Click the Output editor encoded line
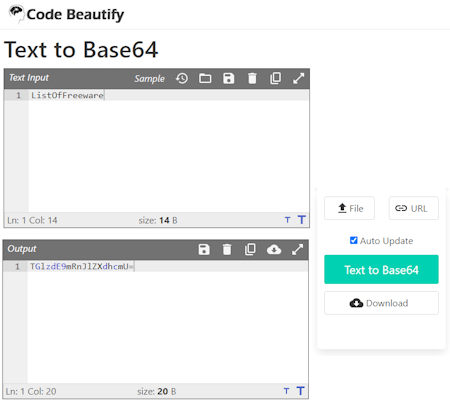This screenshot has height=414, width=450. click(x=168, y=266)
